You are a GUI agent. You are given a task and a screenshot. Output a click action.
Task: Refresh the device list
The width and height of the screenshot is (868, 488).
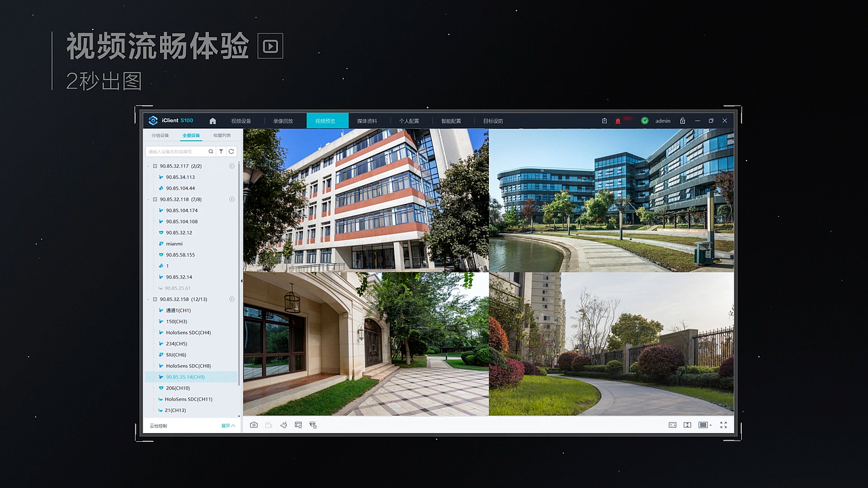[231, 152]
